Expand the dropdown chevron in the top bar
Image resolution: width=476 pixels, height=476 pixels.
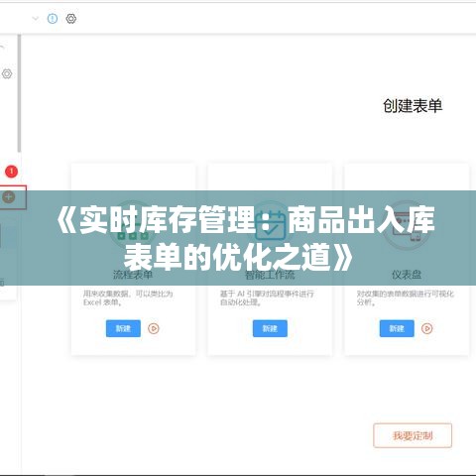(35, 19)
